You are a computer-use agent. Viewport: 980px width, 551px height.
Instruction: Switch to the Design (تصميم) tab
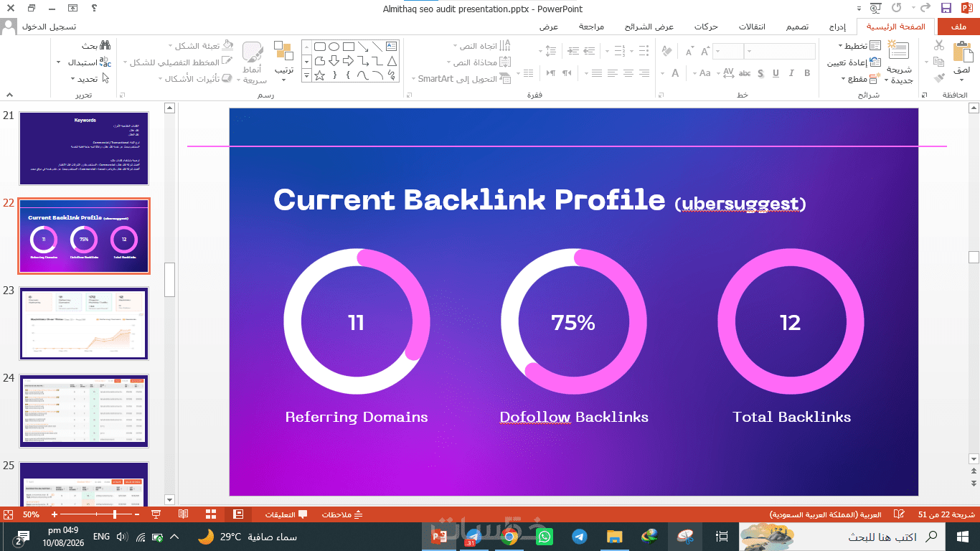click(797, 27)
